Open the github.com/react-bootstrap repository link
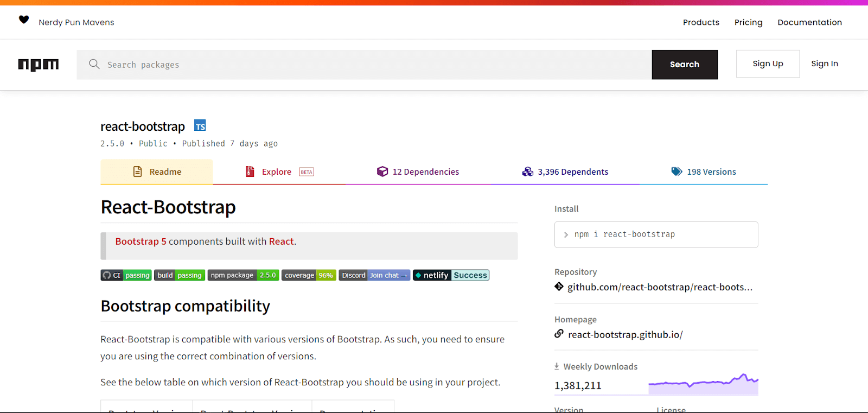This screenshot has height=413, width=868. point(660,287)
